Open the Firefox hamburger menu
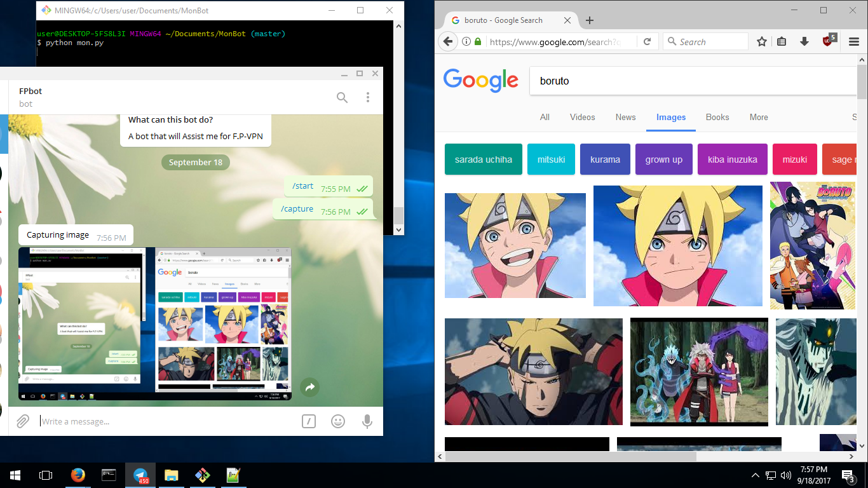The image size is (868, 488). [854, 42]
